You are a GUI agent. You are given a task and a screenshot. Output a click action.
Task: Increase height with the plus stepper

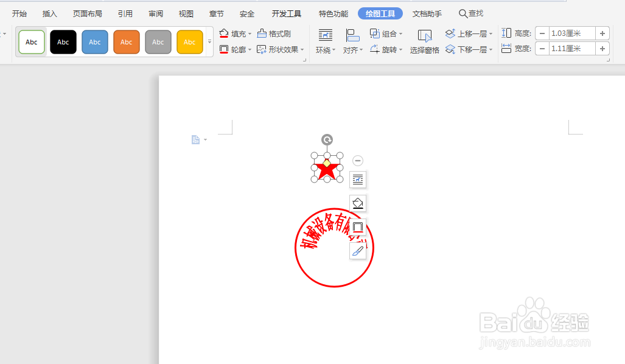pyautogui.click(x=602, y=33)
